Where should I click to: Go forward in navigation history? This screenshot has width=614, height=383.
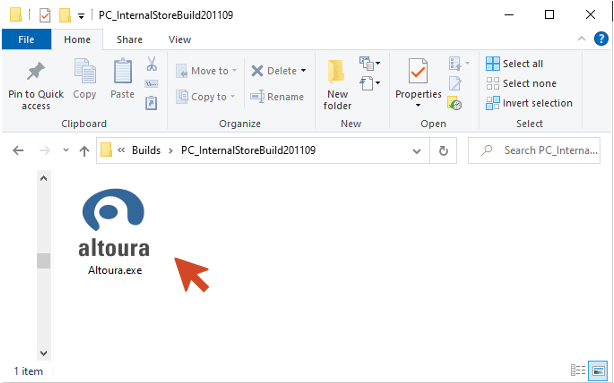point(45,150)
